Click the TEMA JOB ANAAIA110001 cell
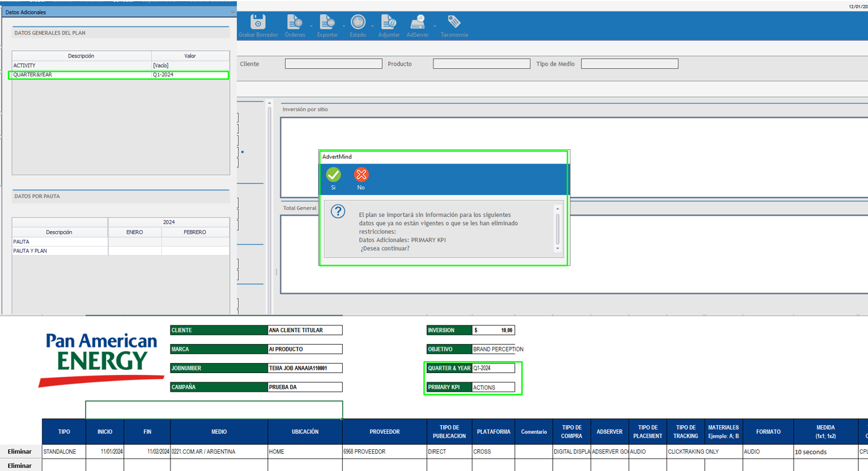Viewport: 868px width, 471px height. click(304, 368)
